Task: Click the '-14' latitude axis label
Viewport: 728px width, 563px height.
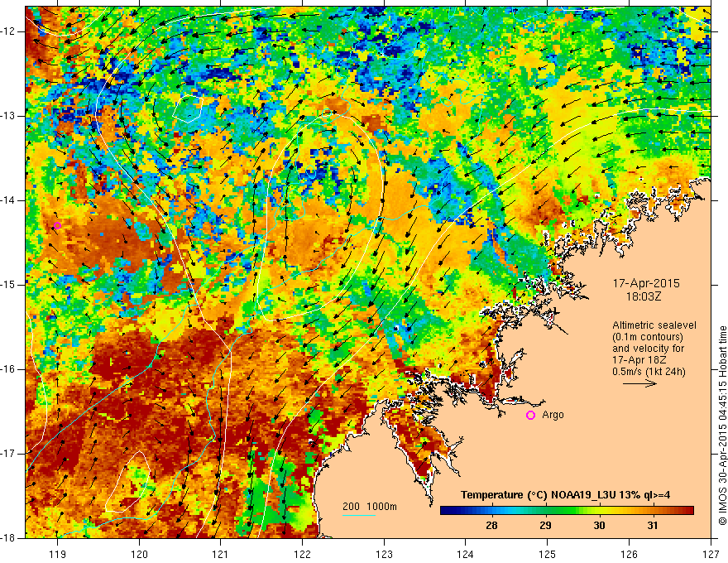Action: coord(8,200)
